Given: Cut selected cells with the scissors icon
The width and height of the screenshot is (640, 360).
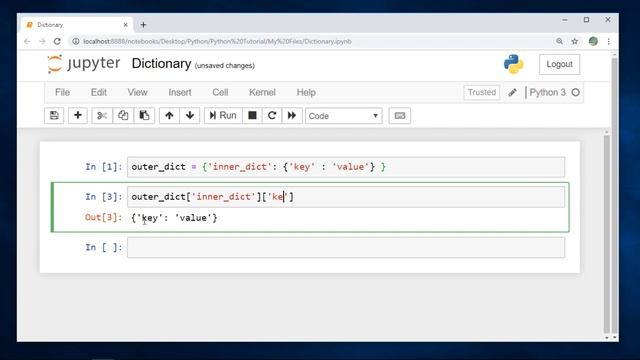Looking at the screenshot, I should pyautogui.click(x=102, y=116).
